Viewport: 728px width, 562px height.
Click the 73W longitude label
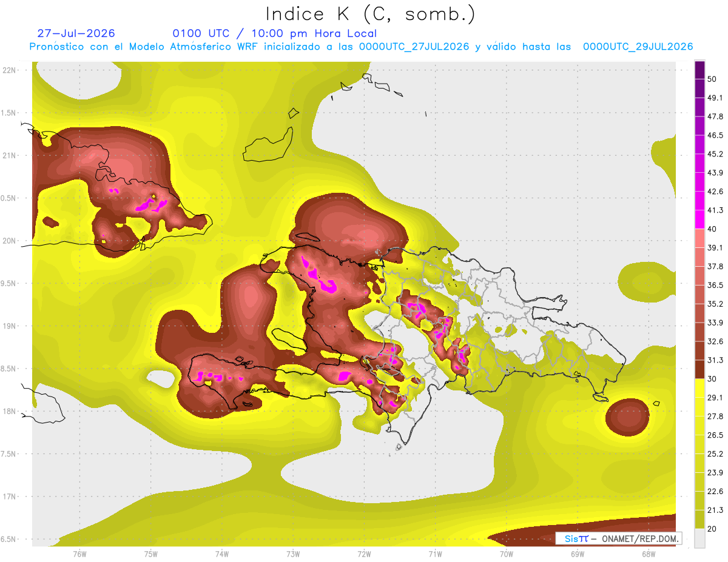(293, 554)
